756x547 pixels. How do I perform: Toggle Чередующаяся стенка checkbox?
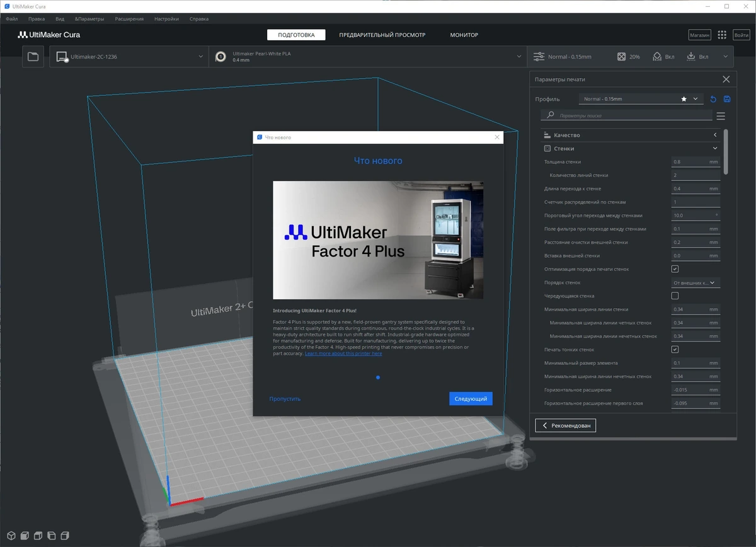pyautogui.click(x=675, y=296)
